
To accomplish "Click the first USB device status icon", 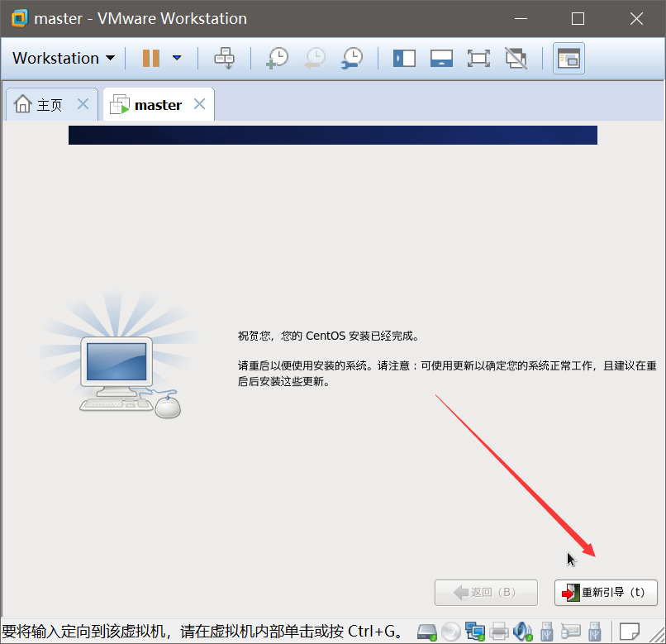I will (x=547, y=632).
